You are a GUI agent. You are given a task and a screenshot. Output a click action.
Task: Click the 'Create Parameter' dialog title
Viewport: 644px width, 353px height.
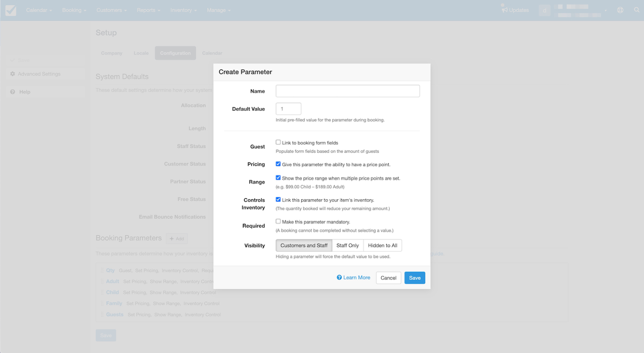[245, 72]
